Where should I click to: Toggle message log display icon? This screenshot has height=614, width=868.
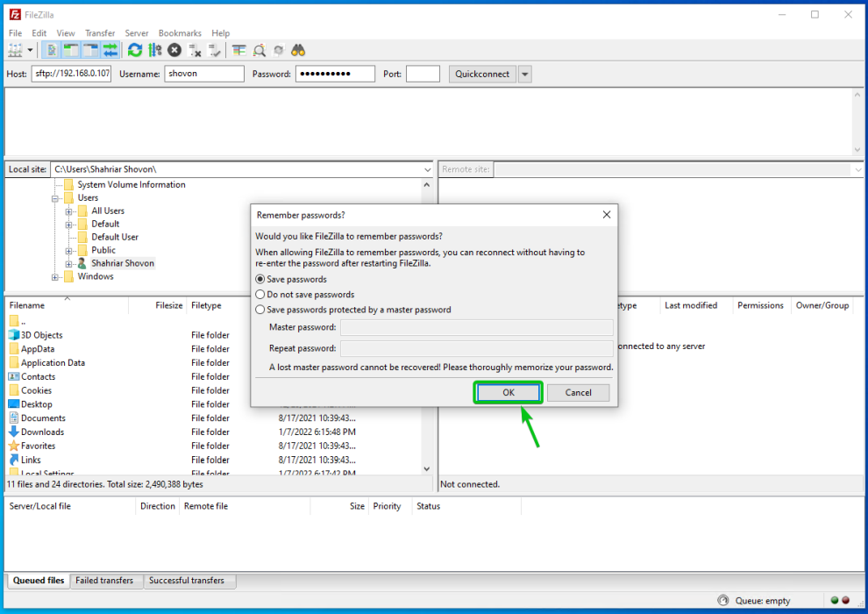(52, 51)
